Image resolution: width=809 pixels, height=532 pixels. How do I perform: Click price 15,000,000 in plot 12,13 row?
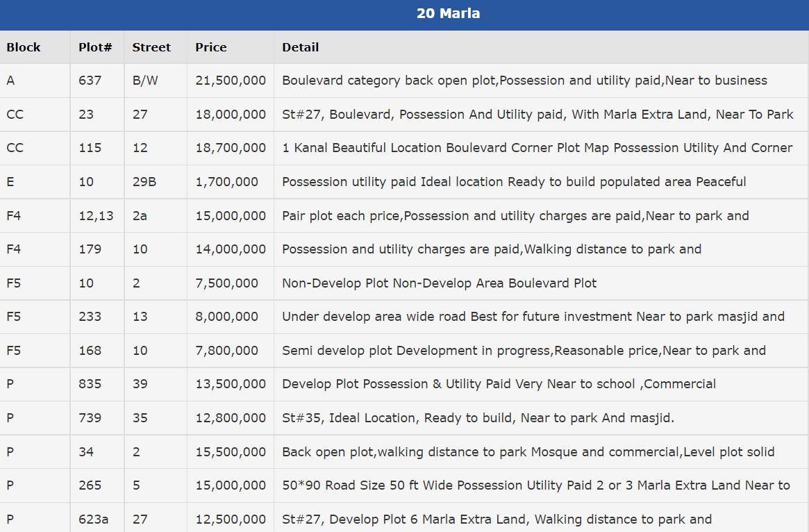pos(230,216)
